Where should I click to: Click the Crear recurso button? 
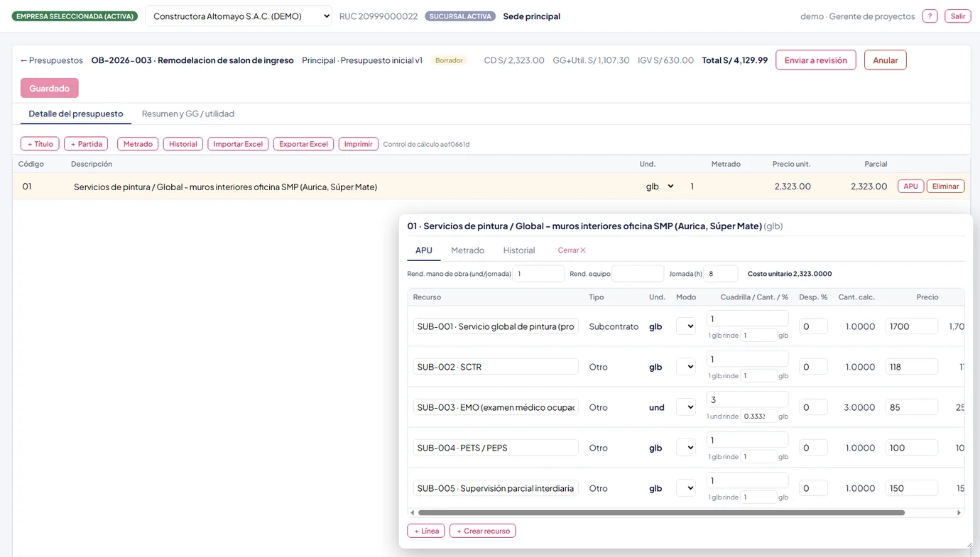point(483,531)
